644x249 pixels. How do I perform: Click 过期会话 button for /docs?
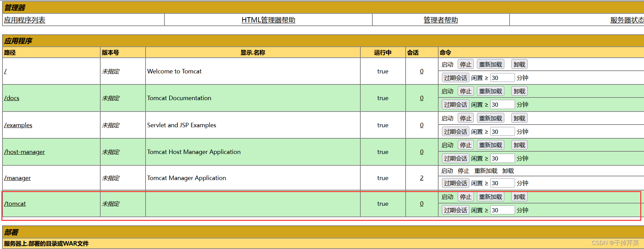(x=455, y=105)
